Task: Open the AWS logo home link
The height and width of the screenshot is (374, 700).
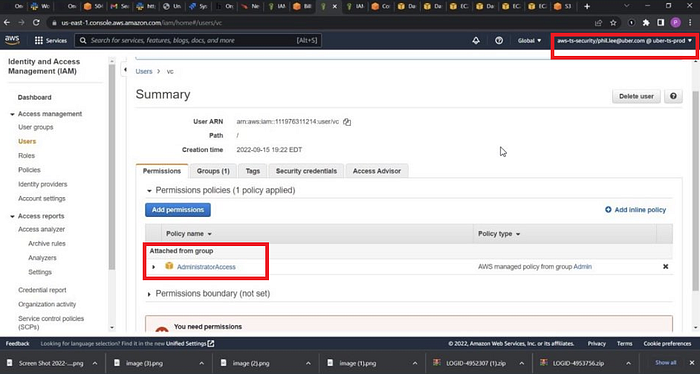Action: (12, 40)
